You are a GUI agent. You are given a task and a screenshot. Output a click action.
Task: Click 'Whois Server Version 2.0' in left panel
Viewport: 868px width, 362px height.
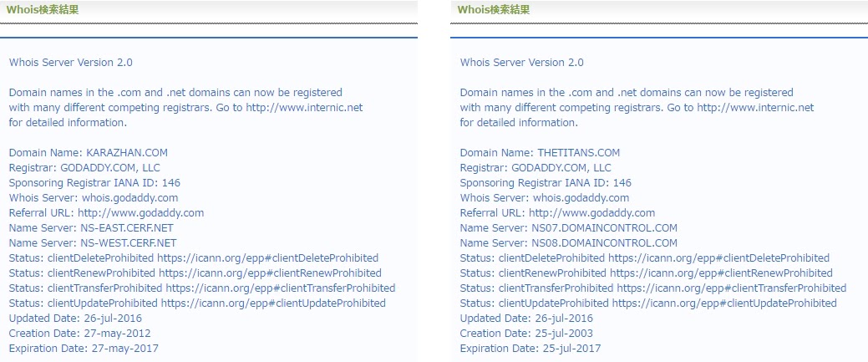(x=71, y=62)
